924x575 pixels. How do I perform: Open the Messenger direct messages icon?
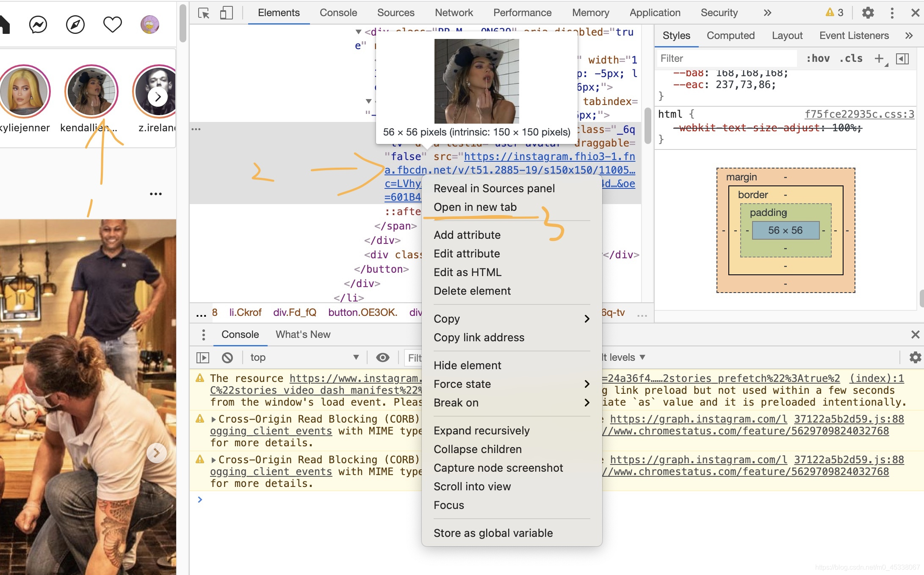coord(38,25)
